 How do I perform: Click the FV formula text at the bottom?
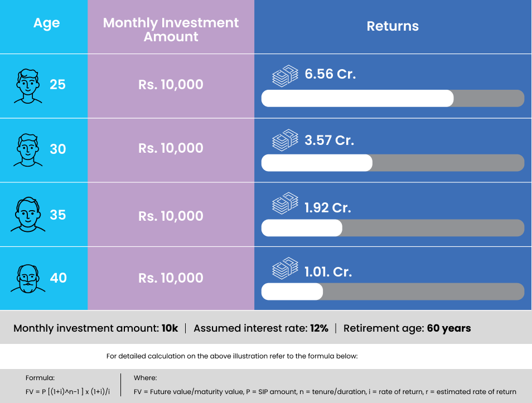tap(68, 392)
